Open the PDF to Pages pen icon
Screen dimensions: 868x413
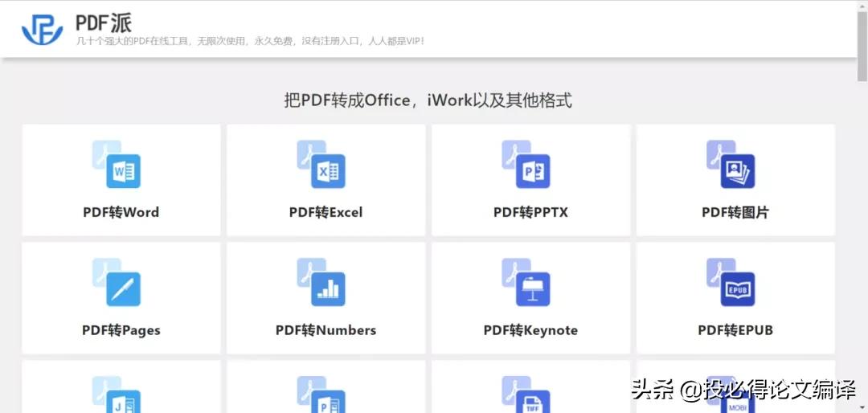coord(117,282)
